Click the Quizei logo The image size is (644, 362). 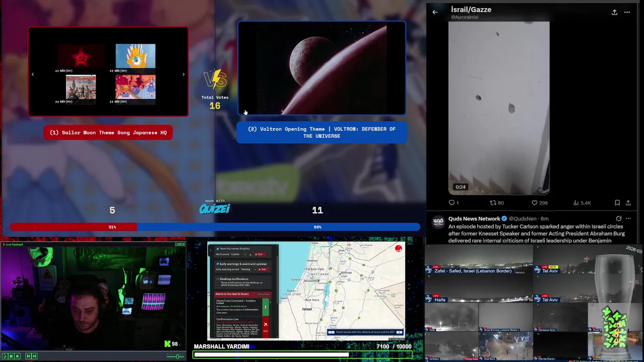click(x=215, y=209)
